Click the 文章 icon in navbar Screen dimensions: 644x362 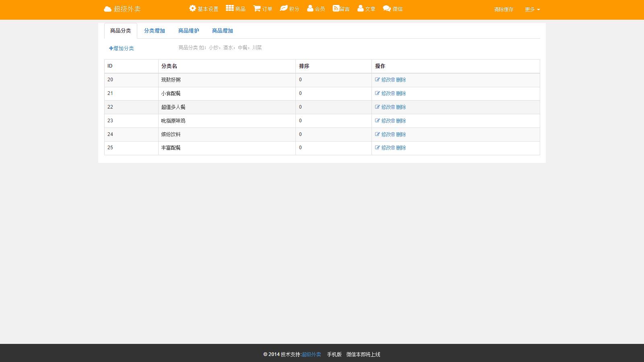361,8
